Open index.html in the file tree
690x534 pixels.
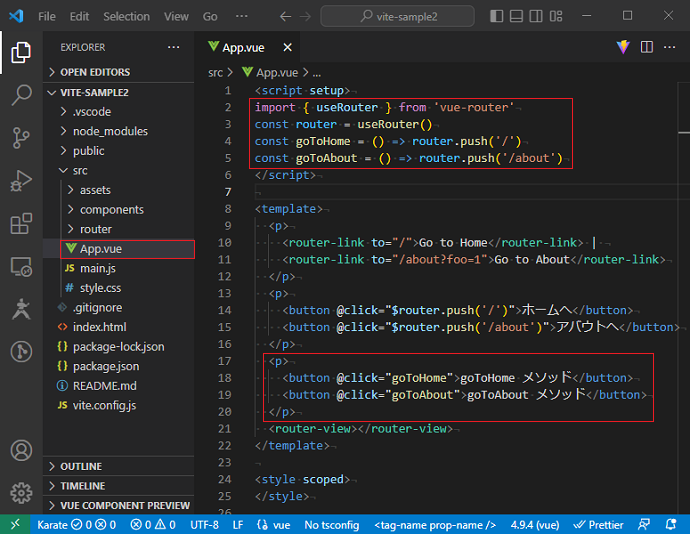[x=119, y=327]
